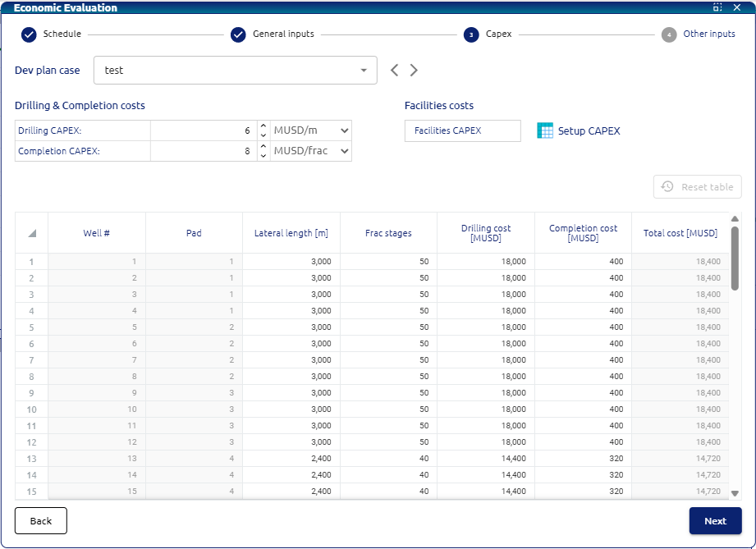Click the step 4 circle icon

click(x=669, y=34)
